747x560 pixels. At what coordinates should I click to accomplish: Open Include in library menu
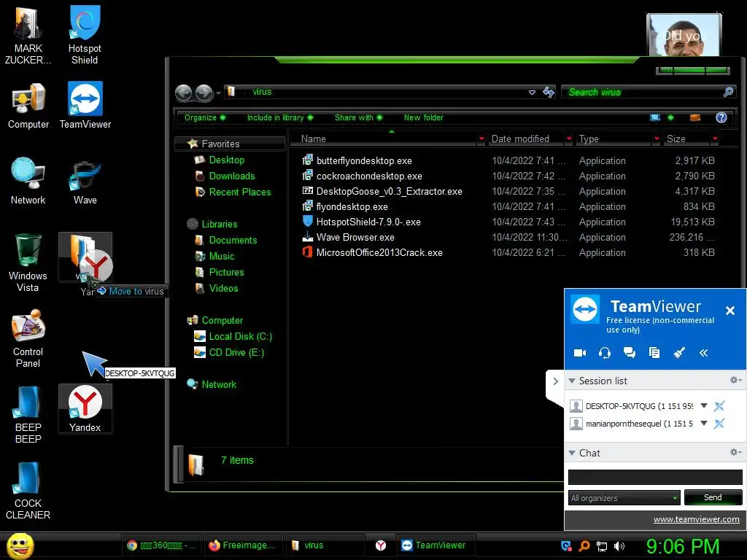[x=280, y=117]
